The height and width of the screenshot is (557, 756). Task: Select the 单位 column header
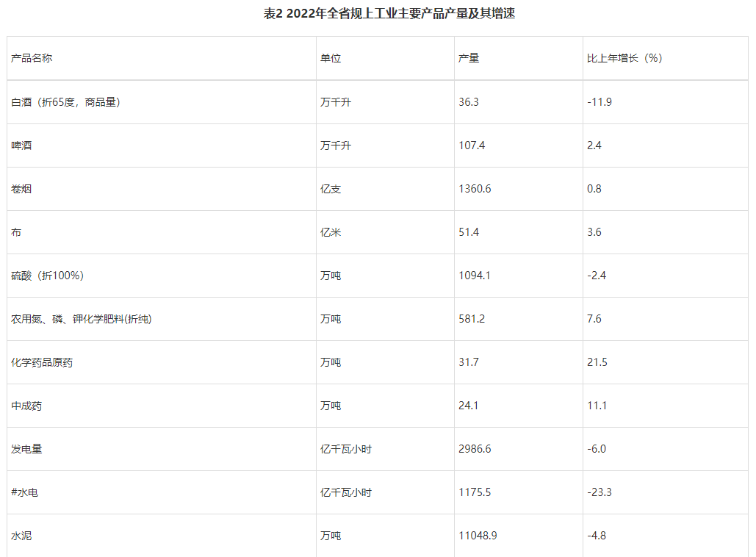point(331,58)
